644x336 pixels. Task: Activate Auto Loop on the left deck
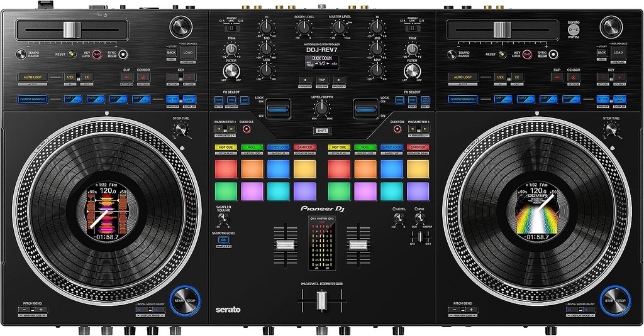point(32,77)
